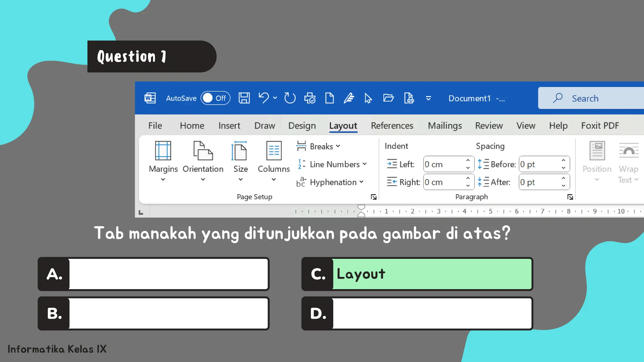Viewport: 644px width, 362px height.
Task: Click the Position button
Action: pos(597,162)
